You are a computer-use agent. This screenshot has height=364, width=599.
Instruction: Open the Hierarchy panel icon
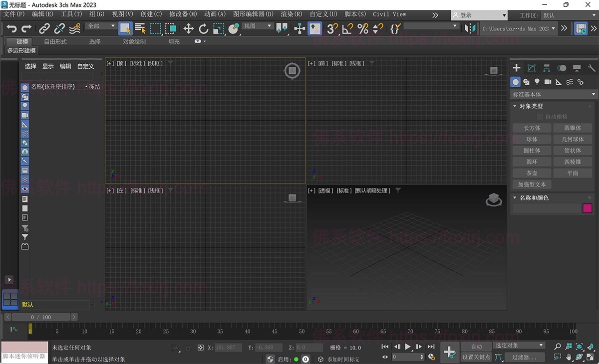[x=547, y=67]
